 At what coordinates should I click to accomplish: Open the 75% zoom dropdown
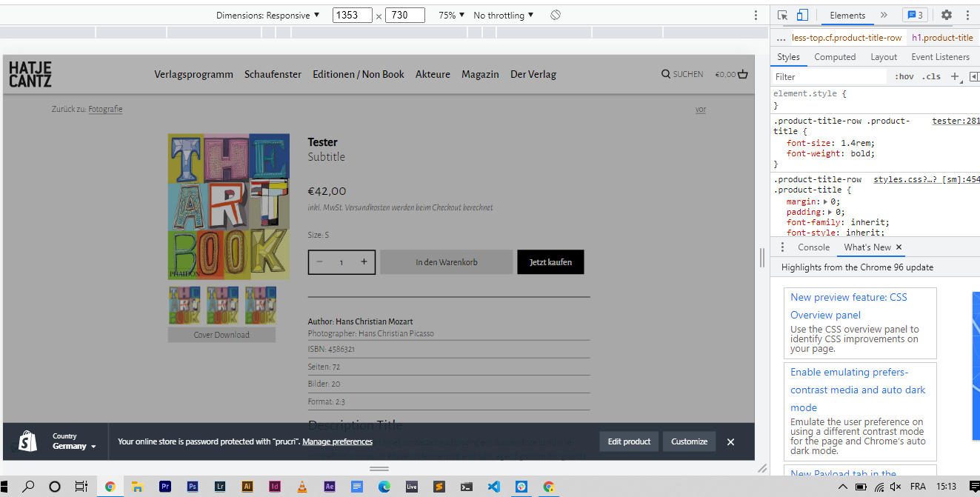coord(452,15)
